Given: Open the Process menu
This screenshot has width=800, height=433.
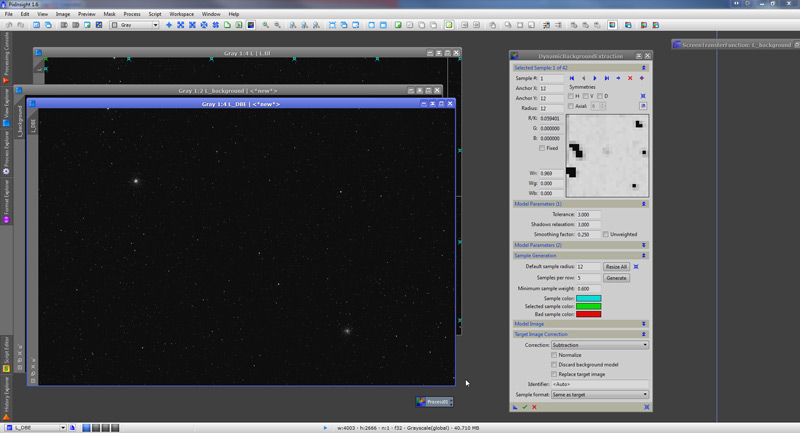Looking at the screenshot, I should pyautogui.click(x=131, y=14).
